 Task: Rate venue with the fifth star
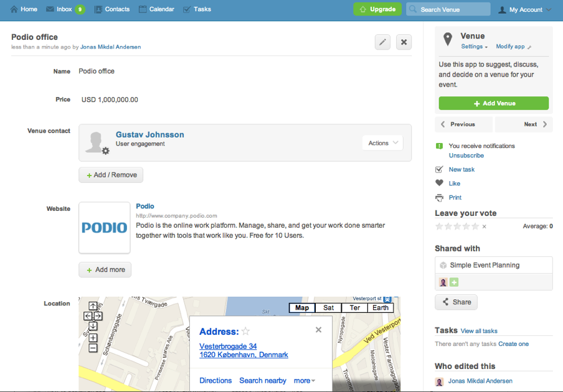click(476, 226)
